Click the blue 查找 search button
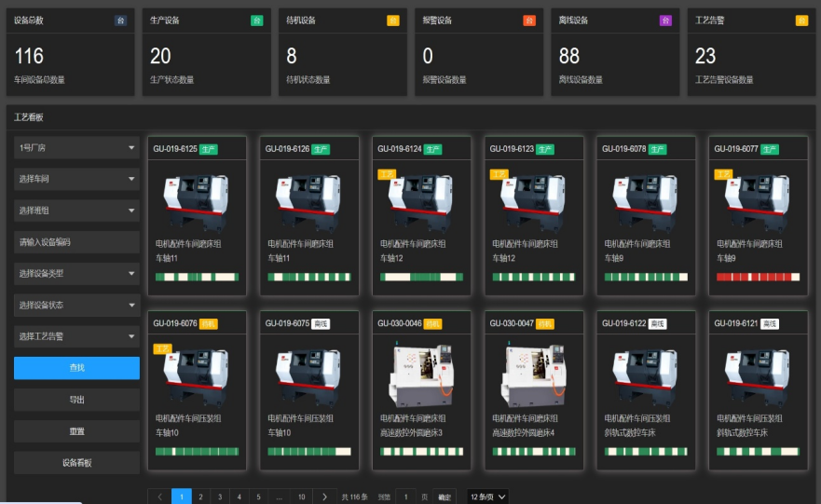This screenshot has width=821, height=504. pyautogui.click(x=76, y=368)
